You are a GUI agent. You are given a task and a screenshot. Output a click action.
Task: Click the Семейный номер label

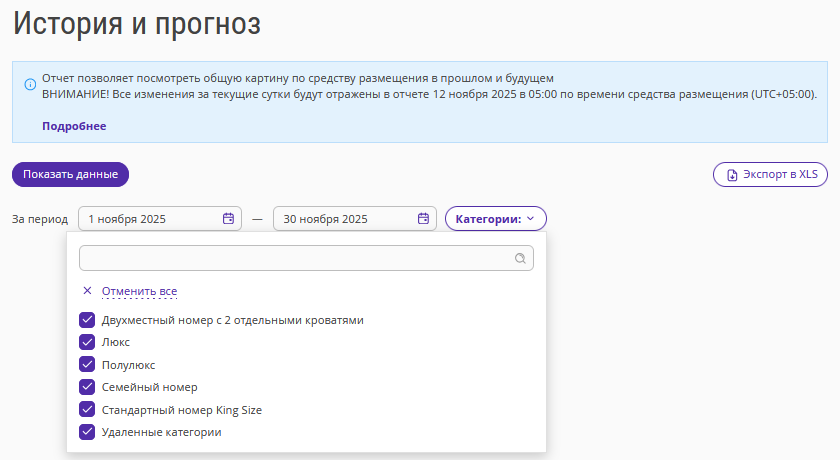pyautogui.click(x=149, y=387)
